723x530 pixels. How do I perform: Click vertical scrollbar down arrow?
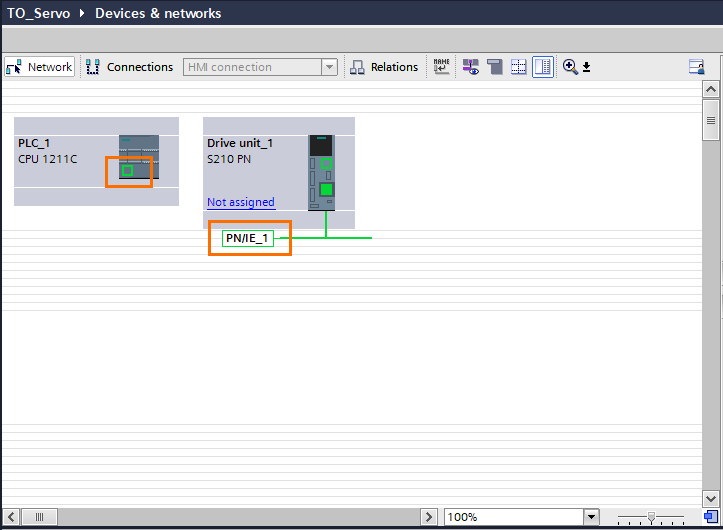coord(711,499)
